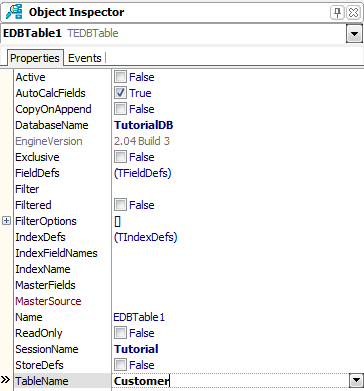364x391 pixels.
Task: Open the EDBTable1 component selector dropdown
Action: [354, 34]
